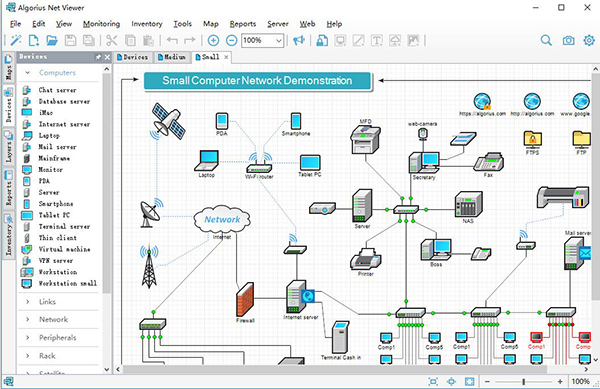Open a map file via folder icon
Viewport: 600px width, 389px height.
pos(52,40)
